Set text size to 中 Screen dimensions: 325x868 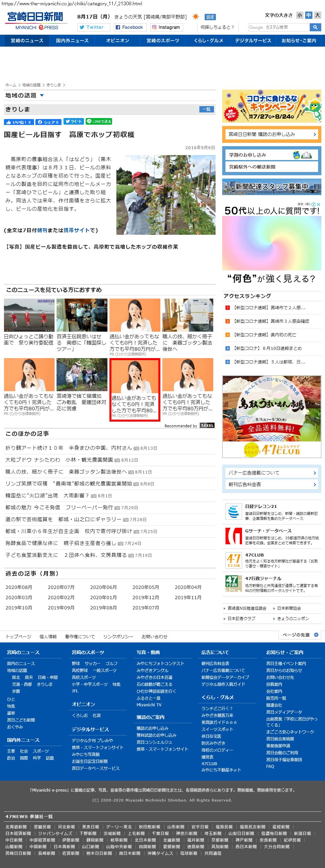coord(308,15)
